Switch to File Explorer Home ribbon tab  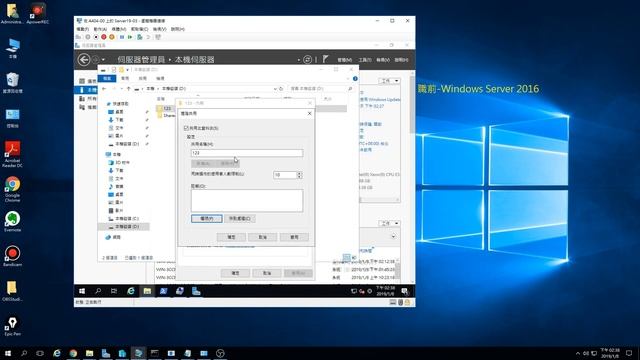coord(125,78)
